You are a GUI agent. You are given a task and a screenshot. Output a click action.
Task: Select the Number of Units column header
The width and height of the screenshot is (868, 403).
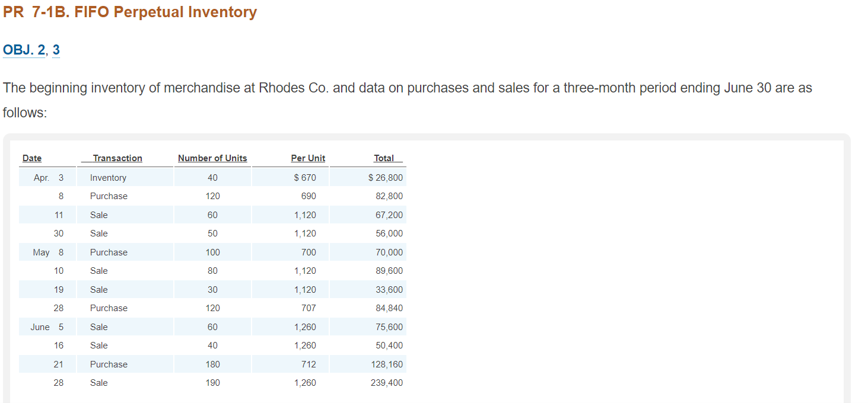tap(212, 158)
